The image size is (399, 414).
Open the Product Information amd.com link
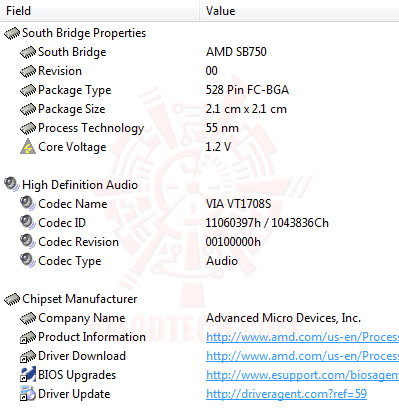coord(302,337)
